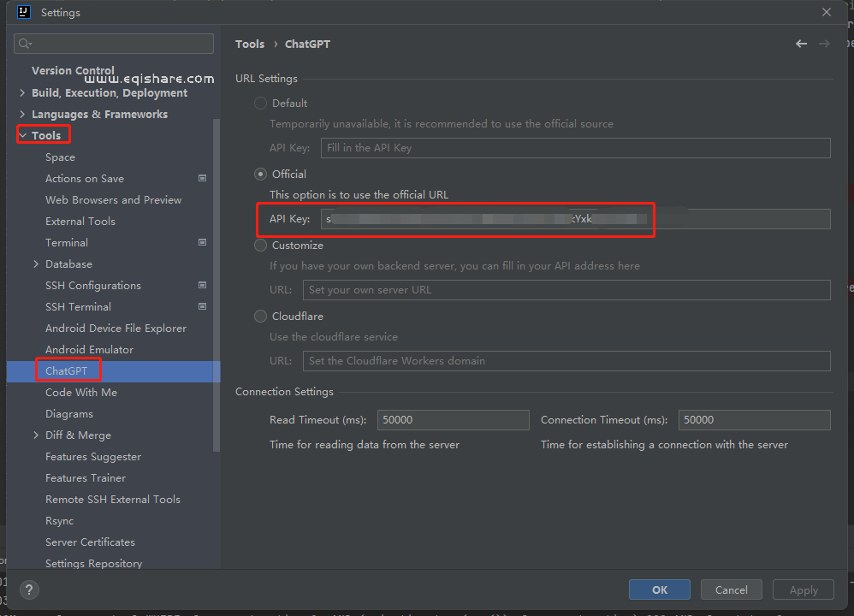Image resolution: width=854 pixels, height=616 pixels.
Task: Click the back navigation arrow icon
Action: point(801,44)
